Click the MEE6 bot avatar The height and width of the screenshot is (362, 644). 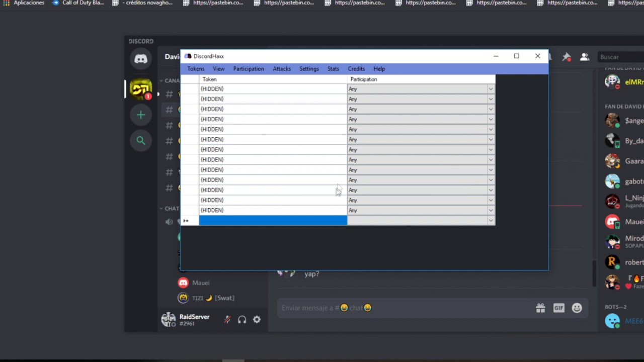tap(612, 321)
